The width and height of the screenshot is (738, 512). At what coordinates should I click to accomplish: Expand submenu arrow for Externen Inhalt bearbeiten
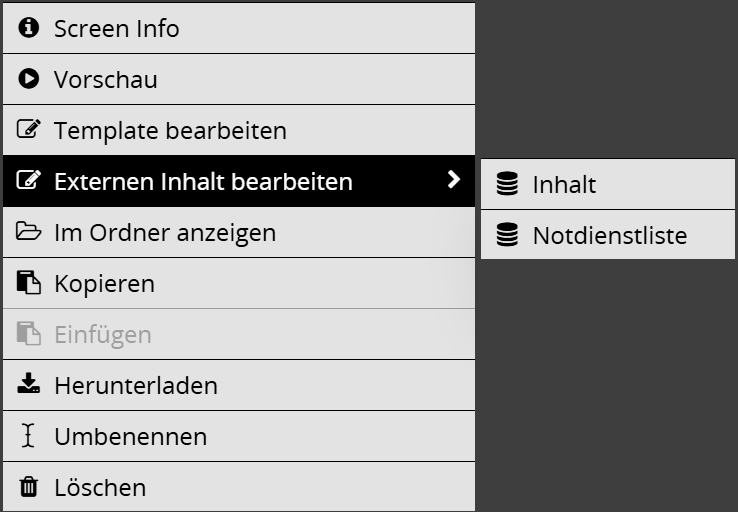454,180
